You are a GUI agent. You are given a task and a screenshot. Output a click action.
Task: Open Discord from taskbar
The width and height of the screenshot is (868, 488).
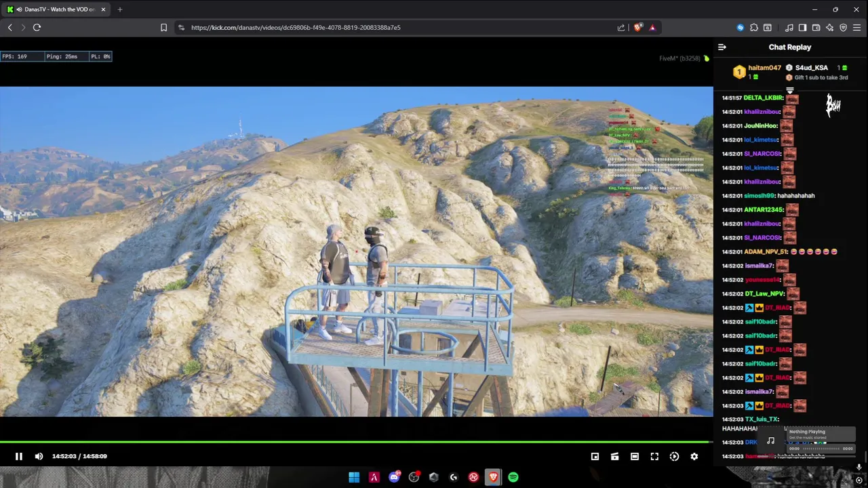pyautogui.click(x=394, y=477)
